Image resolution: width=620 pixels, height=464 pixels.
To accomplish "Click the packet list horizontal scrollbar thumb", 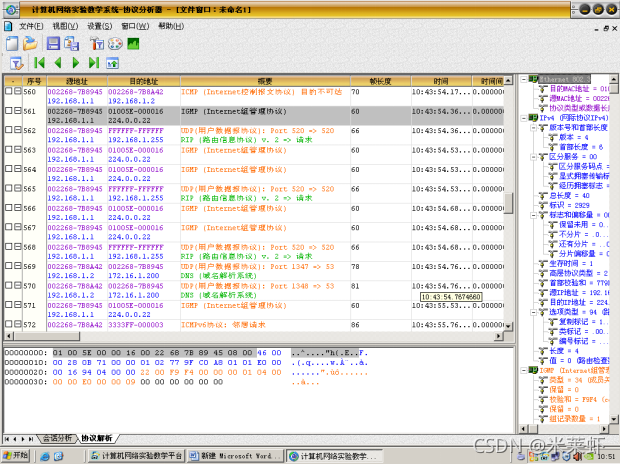I will pos(47,336).
